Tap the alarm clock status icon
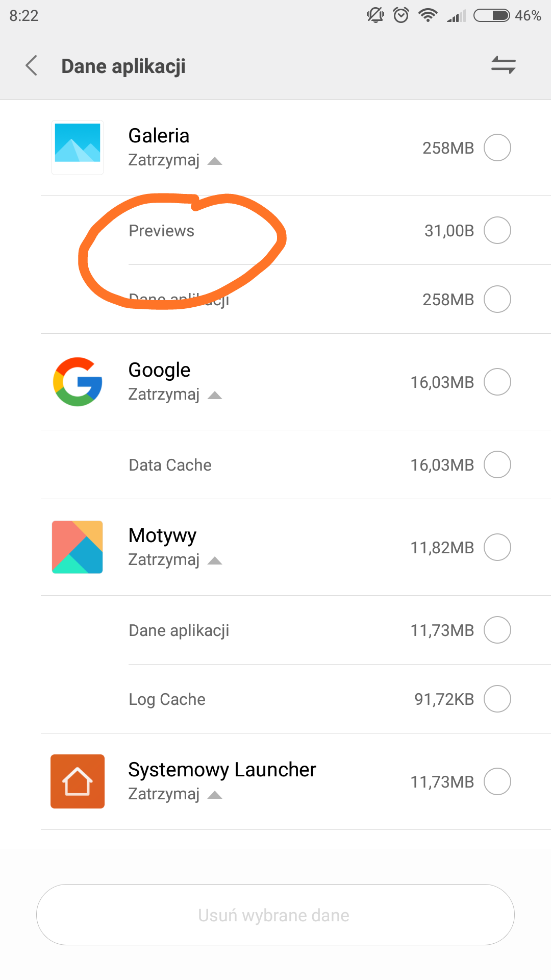 click(x=401, y=16)
